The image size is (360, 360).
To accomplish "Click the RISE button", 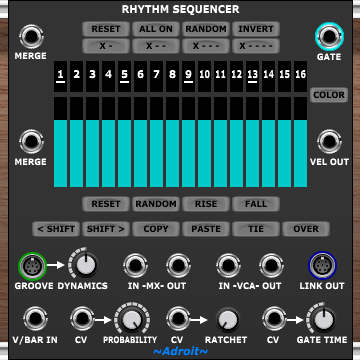I will point(206,204).
